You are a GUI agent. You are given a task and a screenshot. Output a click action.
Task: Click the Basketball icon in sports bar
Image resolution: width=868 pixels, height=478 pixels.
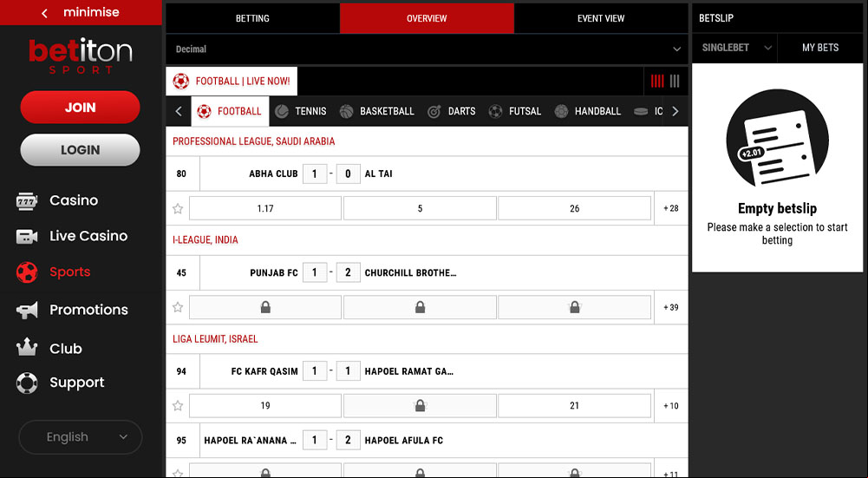point(347,111)
